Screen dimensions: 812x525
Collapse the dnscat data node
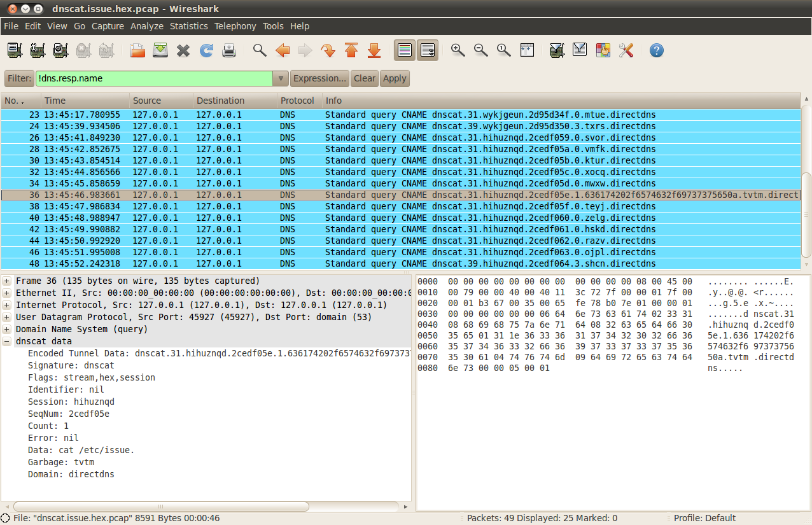click(7, 341)
